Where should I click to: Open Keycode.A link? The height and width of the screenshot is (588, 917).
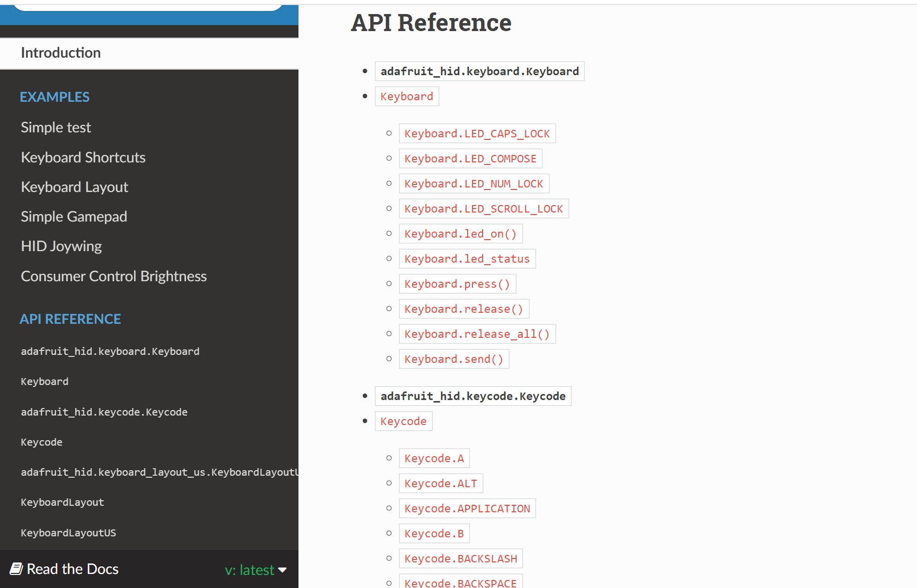pyautogui.click(x=434, y=458)
